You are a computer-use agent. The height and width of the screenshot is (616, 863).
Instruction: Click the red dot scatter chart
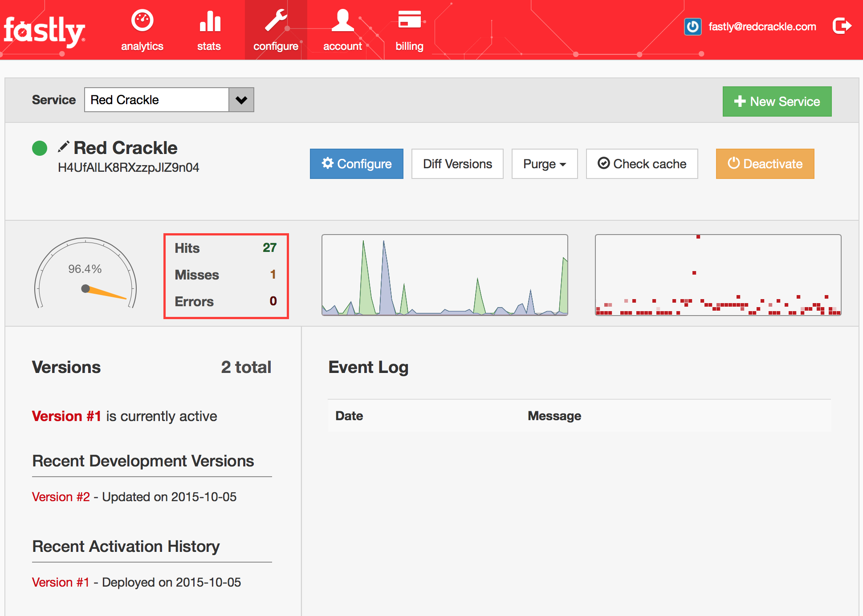point(718,275)
